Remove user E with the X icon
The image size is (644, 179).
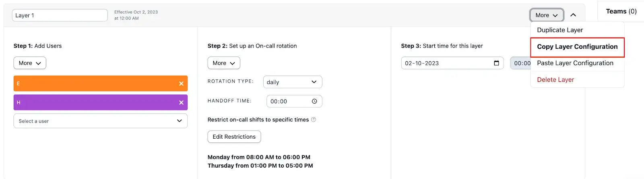click(x=181, y=83)
